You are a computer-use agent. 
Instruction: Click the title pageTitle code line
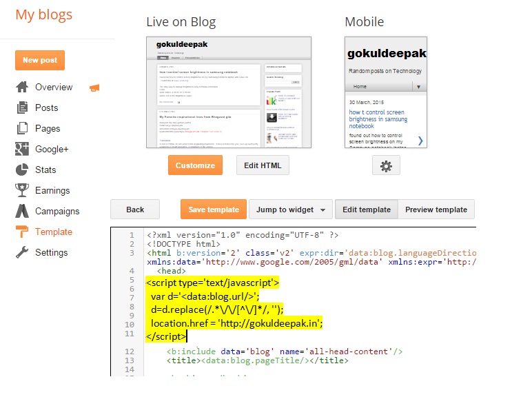(257, 360)
